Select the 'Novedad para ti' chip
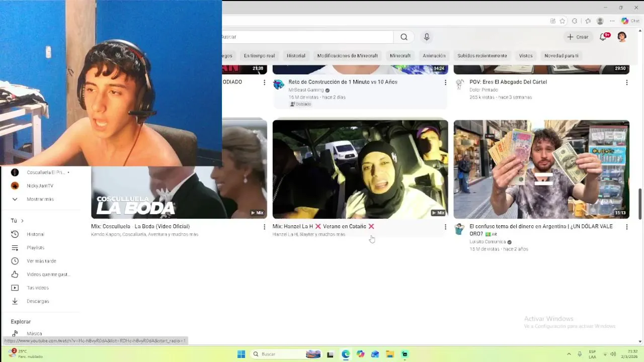644x362 pixels. [561, 56]
